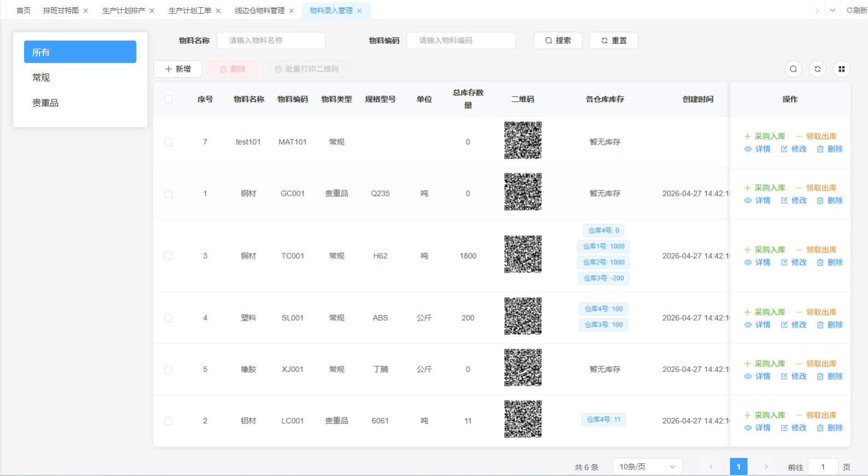Click the 仓库4号: 11 stock tag
The width and height of the screenshot is (868, 476).
click(604, 420)
